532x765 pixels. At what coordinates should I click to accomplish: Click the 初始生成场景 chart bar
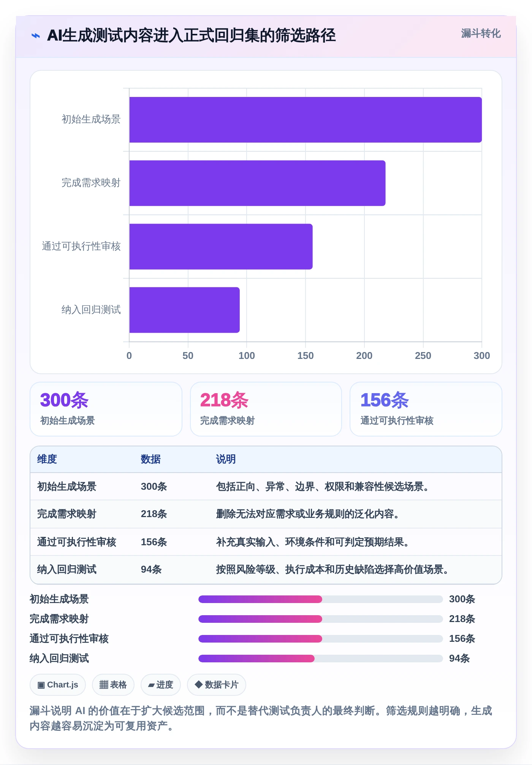pos(306,120)
